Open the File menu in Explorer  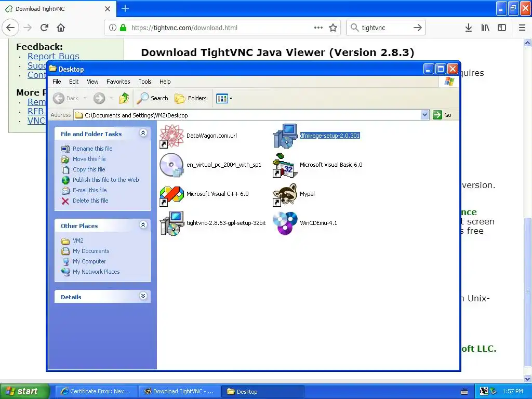pos(57,82)
